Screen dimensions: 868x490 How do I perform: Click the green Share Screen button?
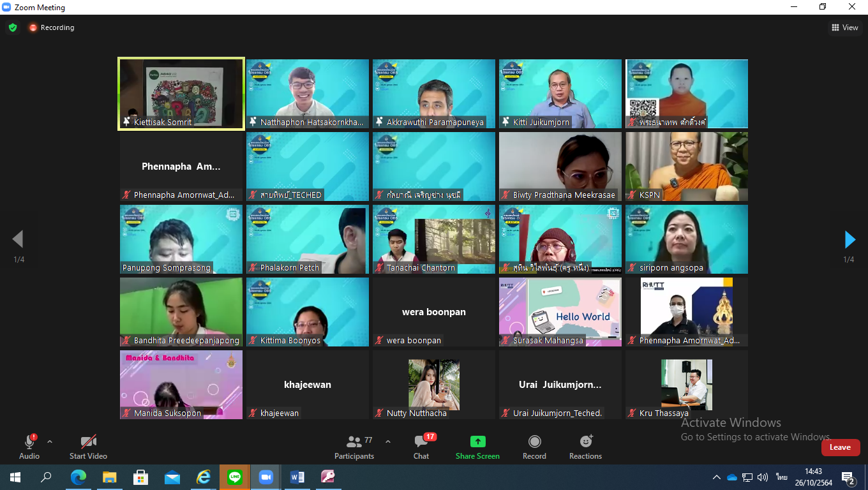(x=477, y=447)
